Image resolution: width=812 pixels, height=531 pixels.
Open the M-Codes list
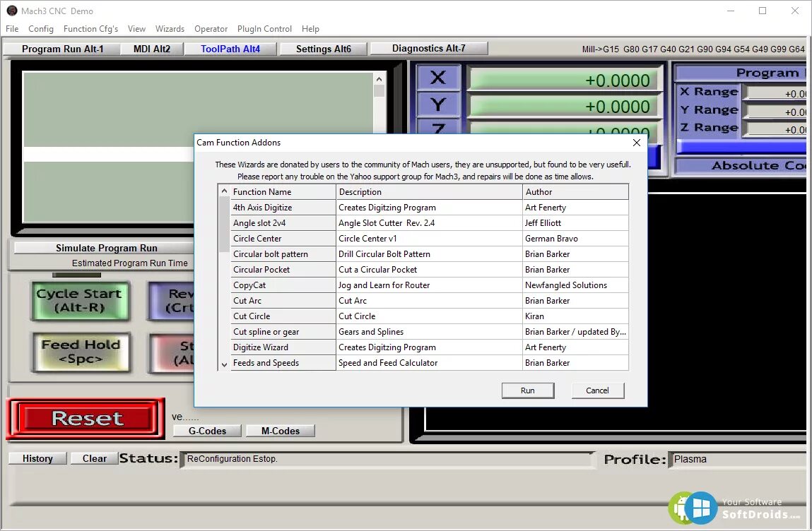tap(280, 431)
